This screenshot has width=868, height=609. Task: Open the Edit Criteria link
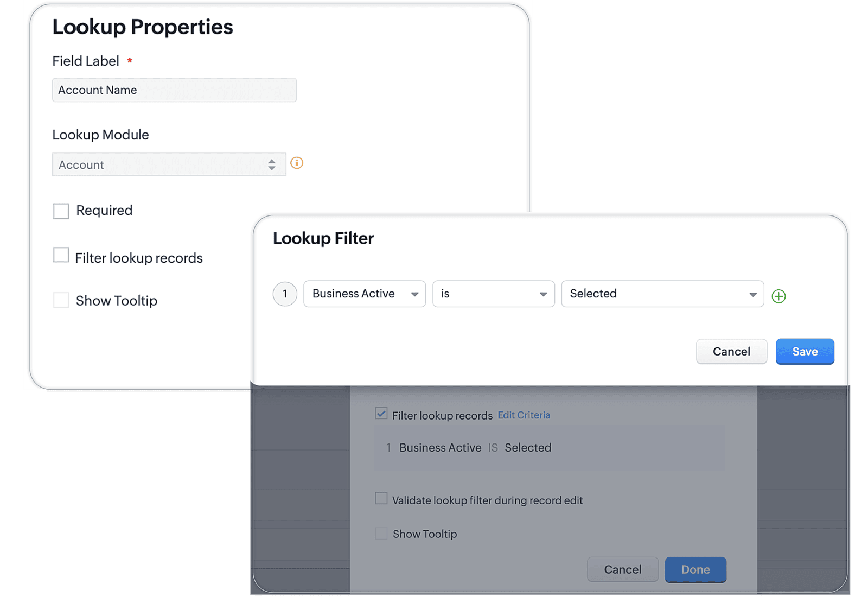524,415
